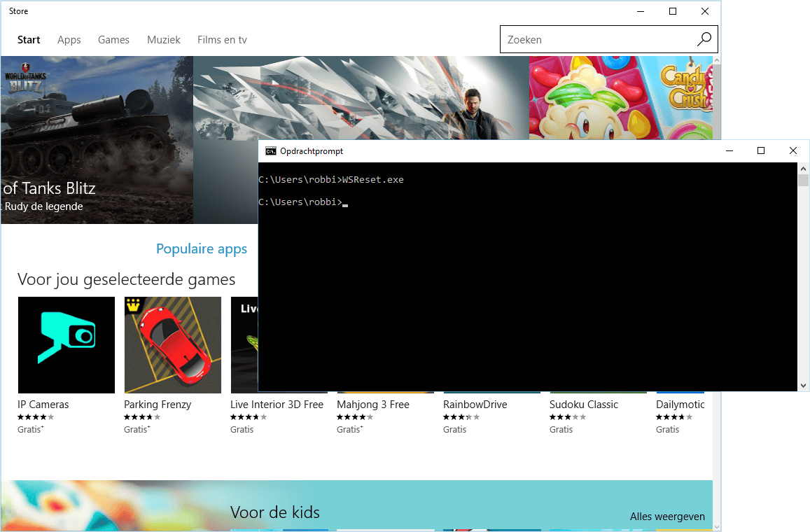
Task: Click the star rating under Sudoku Classic
Action: pyautogui.click(x=568, y=416)
